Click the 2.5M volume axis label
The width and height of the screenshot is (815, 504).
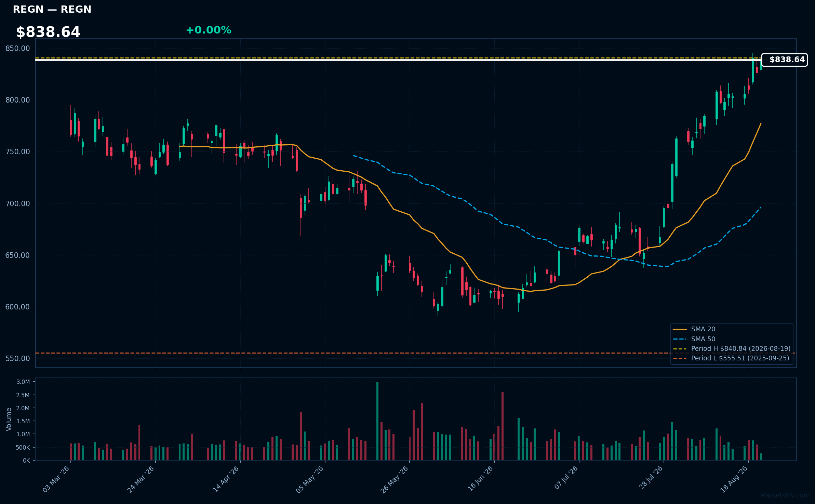click(23, 395)
